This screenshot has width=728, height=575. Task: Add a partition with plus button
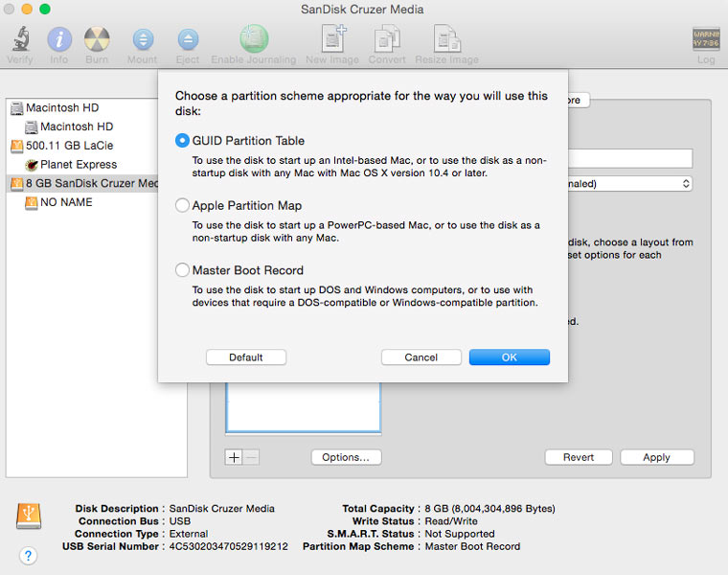tap(234, 457)
